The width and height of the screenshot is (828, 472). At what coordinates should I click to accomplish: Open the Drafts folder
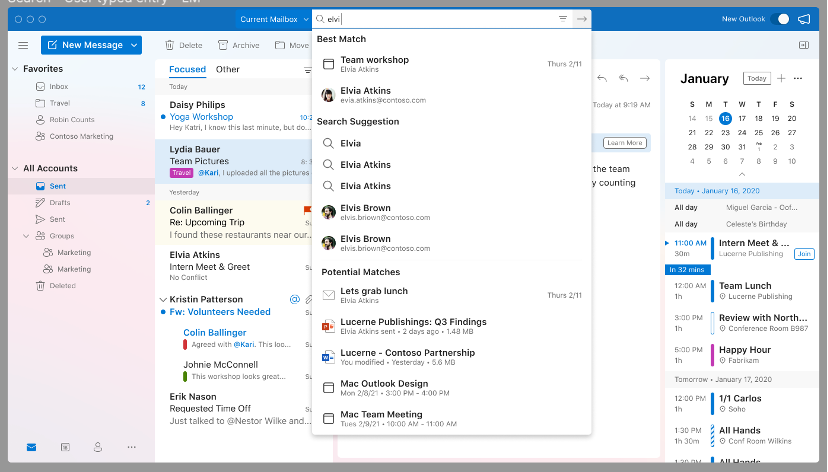point(81,203)
